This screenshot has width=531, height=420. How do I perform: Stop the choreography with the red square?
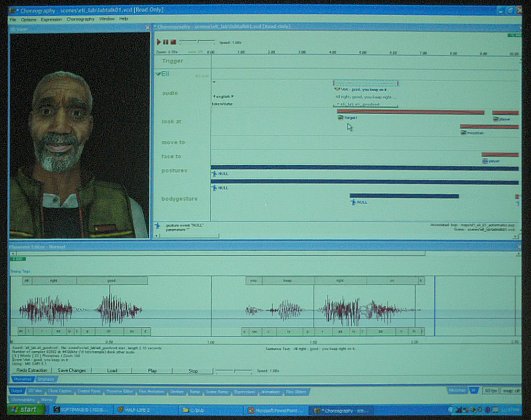(173, 42)
